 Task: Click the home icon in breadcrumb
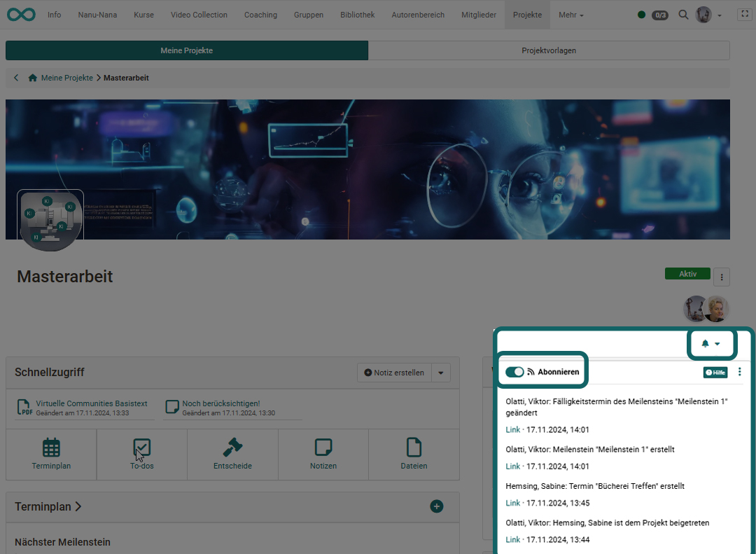32,78
